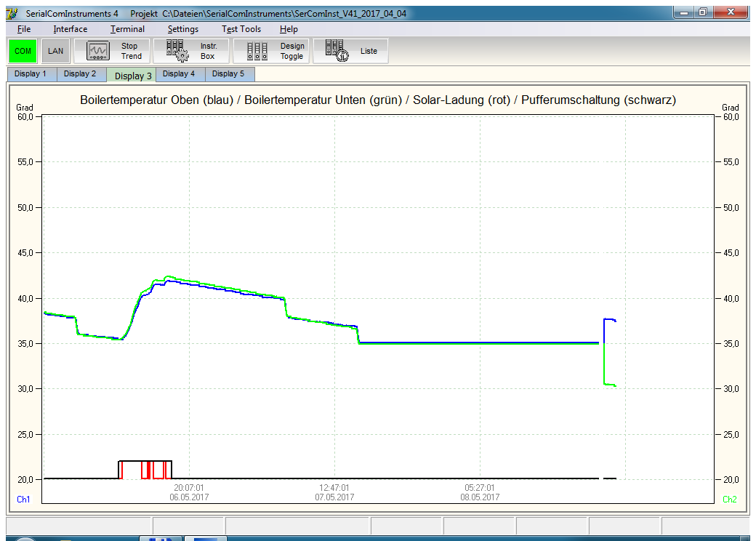Viewport: 756px width, 541px height.
Task: Click the left Grad axis unit label
Action: (x=25, y=108)
